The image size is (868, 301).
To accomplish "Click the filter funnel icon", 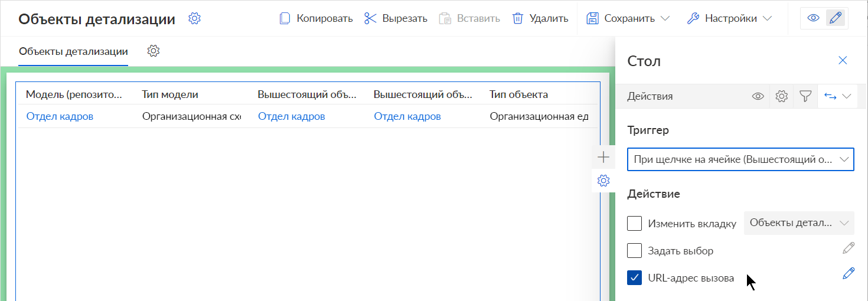I will pyautogui.click(x=805, y=96).
